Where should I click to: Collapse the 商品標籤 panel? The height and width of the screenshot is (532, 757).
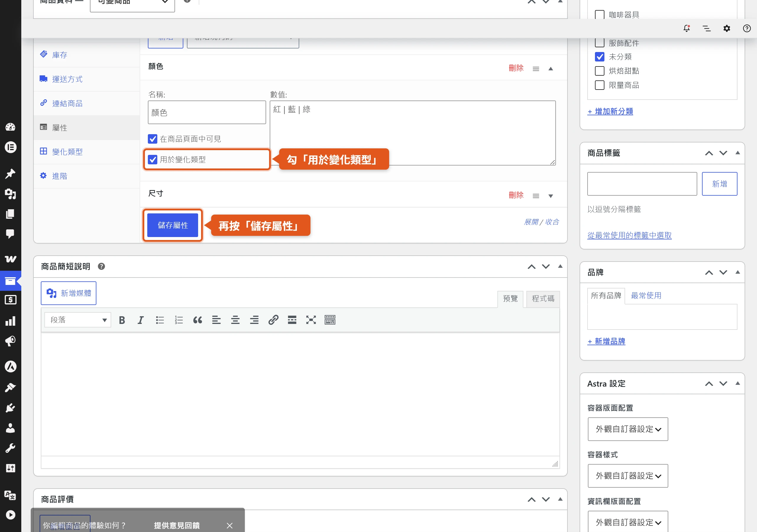coord(737,153)
